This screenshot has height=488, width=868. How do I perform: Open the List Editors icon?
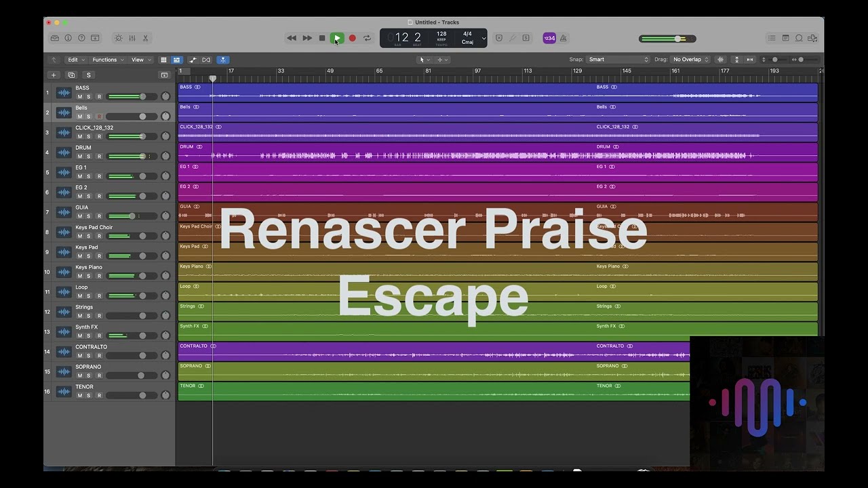coord(772,38)
